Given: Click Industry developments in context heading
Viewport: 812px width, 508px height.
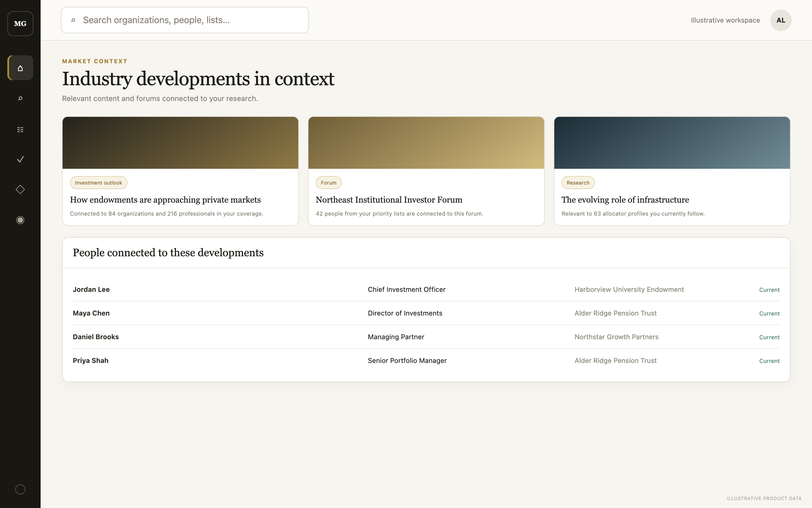Looking at the screenshot, I should click(198, 79).
